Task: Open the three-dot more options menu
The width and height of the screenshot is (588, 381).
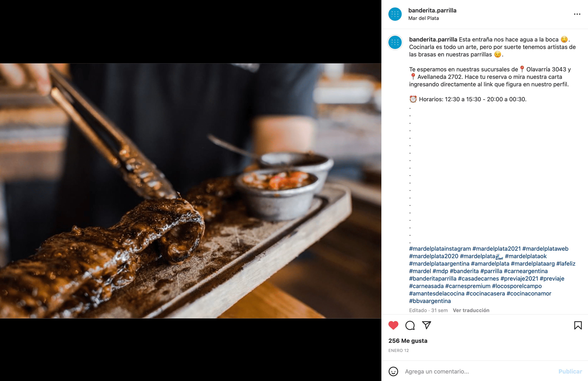Action: click(x=577, y=14)
